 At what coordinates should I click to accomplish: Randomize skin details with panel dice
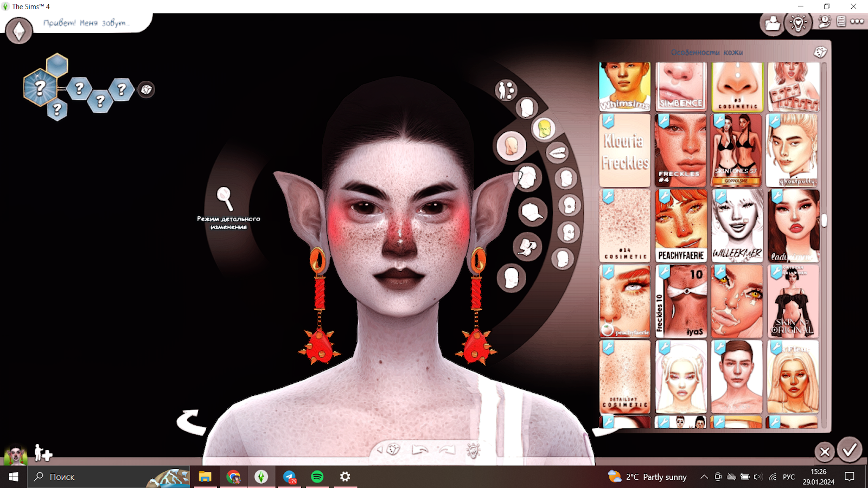click(x=820, y=52)
